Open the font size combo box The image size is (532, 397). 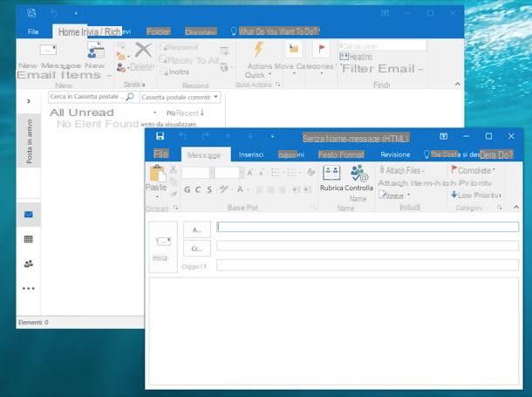click(229, 173)
